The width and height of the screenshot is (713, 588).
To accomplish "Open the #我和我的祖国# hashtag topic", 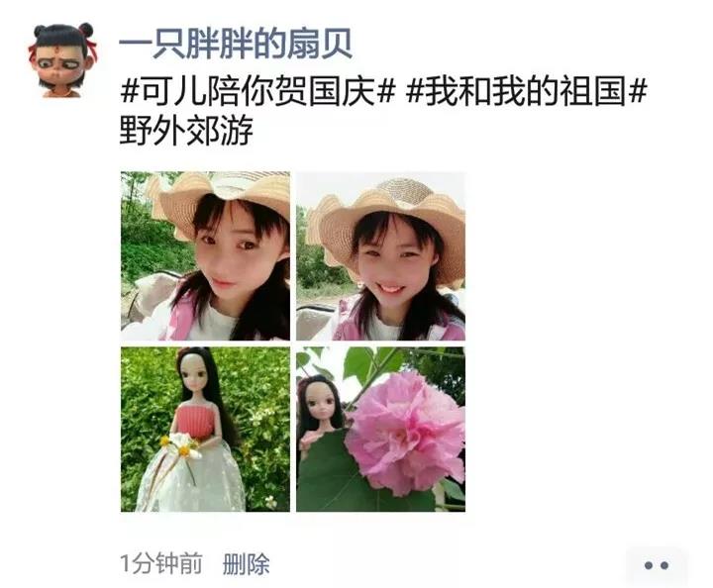I will tap(526, 92).
